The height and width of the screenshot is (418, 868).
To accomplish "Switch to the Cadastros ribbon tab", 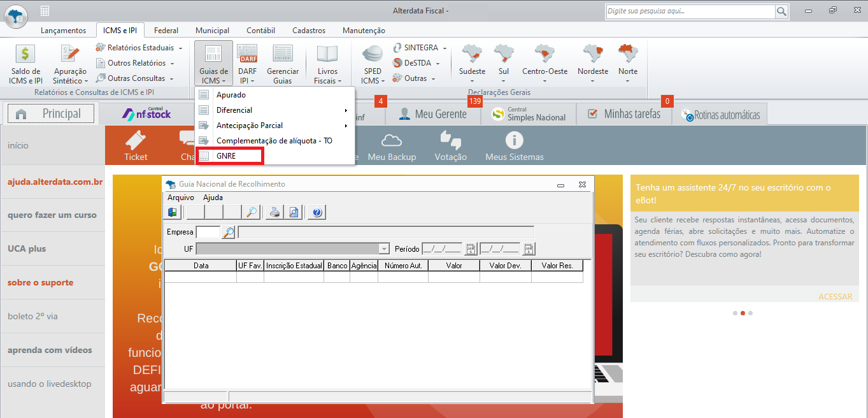I will [309, 30].
